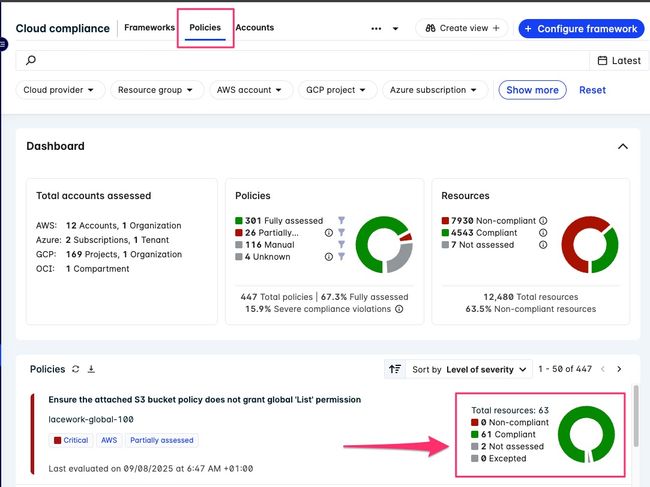Viewport: 650px width, 487px height.
Task: Show info for Non-compliant resources
Action: pyautogui.click(x=544, y=221)
